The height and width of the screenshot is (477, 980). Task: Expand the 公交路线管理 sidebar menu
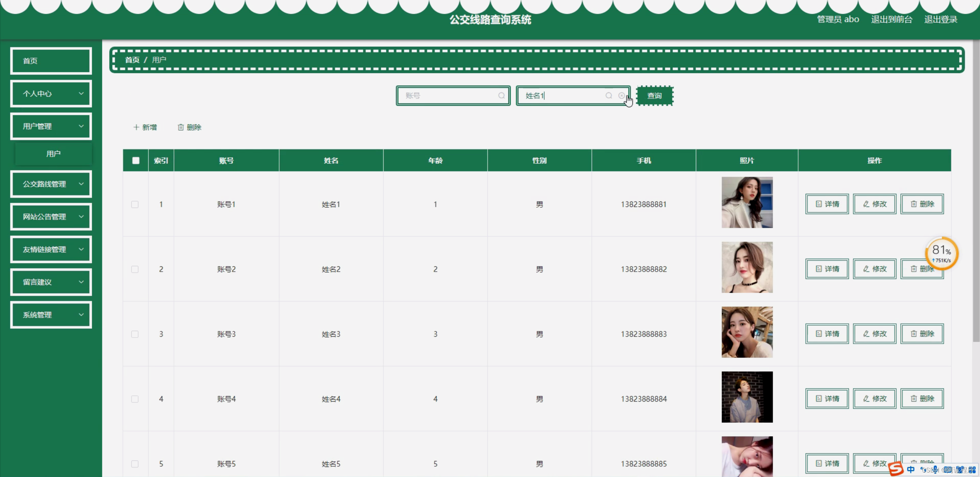coord(51,184)
